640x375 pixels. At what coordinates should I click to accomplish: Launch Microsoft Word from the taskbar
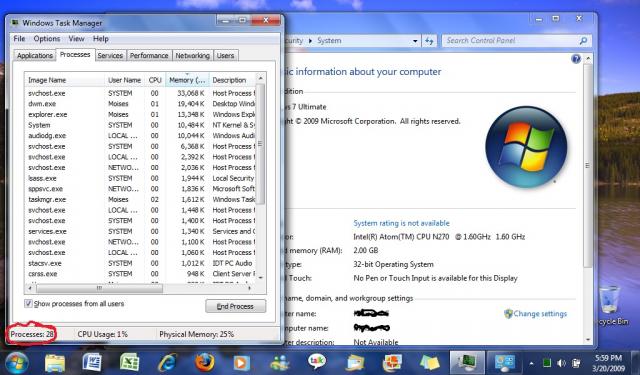[92, 362]
